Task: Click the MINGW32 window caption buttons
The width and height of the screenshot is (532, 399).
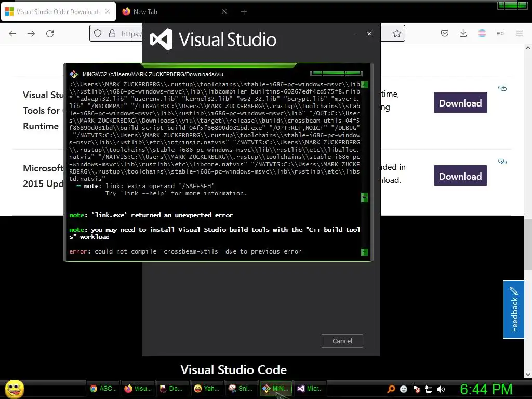Action: coord(336,73)
